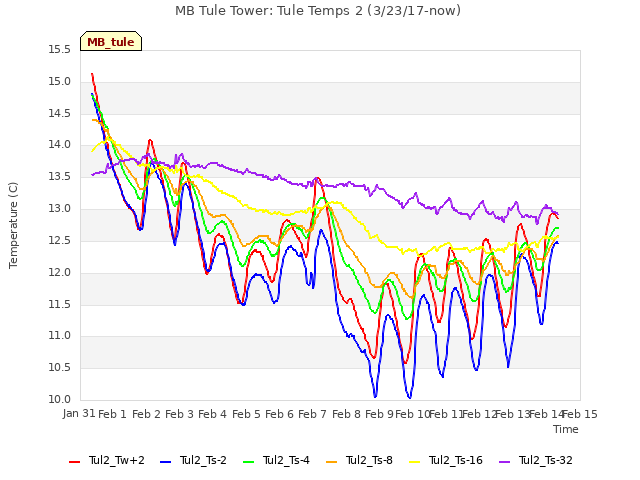Select the Tul2_Ts-4 legend label
640x480 pixels.
(287, 460)
